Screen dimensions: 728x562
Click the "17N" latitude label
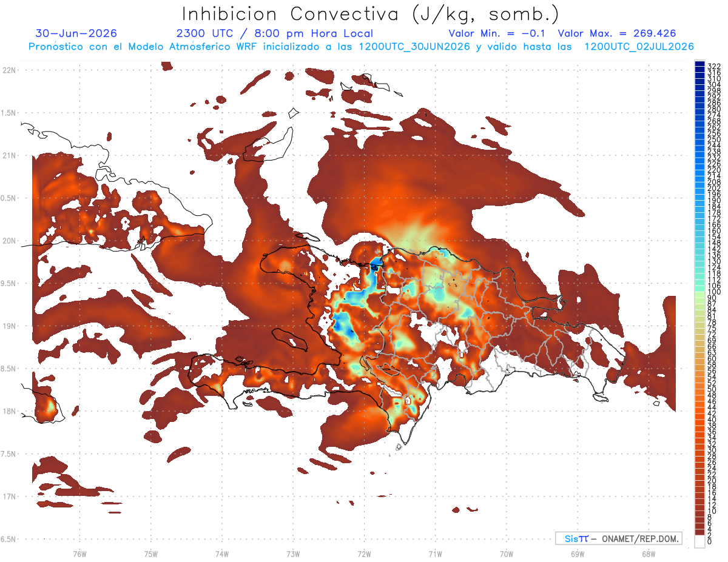[9, 497]
